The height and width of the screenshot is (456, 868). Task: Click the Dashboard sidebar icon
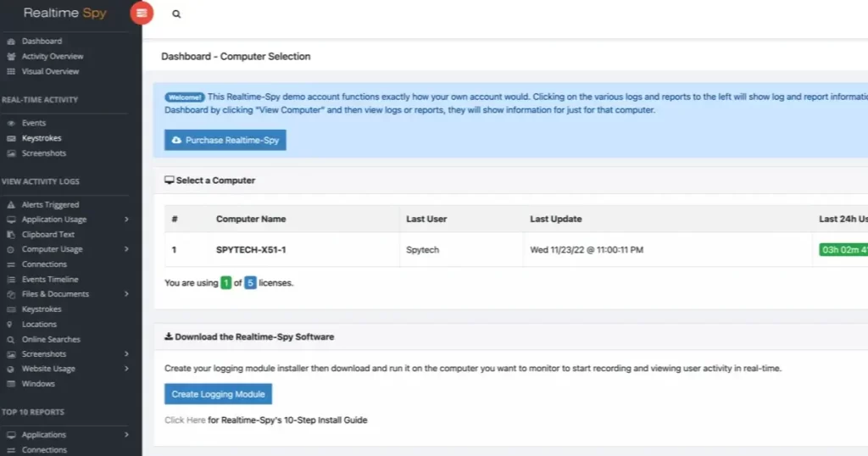tap(10, 42)
